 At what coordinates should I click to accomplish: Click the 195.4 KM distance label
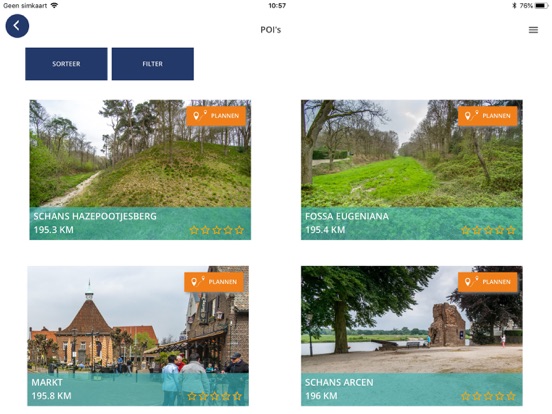click(325, 230)
